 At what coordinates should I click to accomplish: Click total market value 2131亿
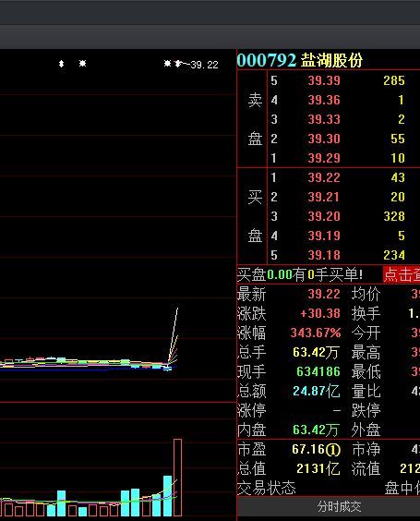point(318,469)
